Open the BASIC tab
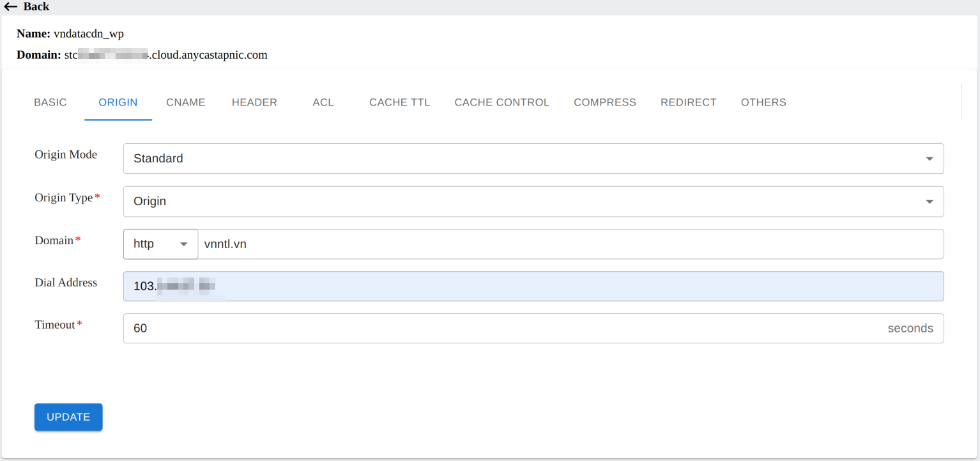Viewport: 980px width, 461px height. 50,102
